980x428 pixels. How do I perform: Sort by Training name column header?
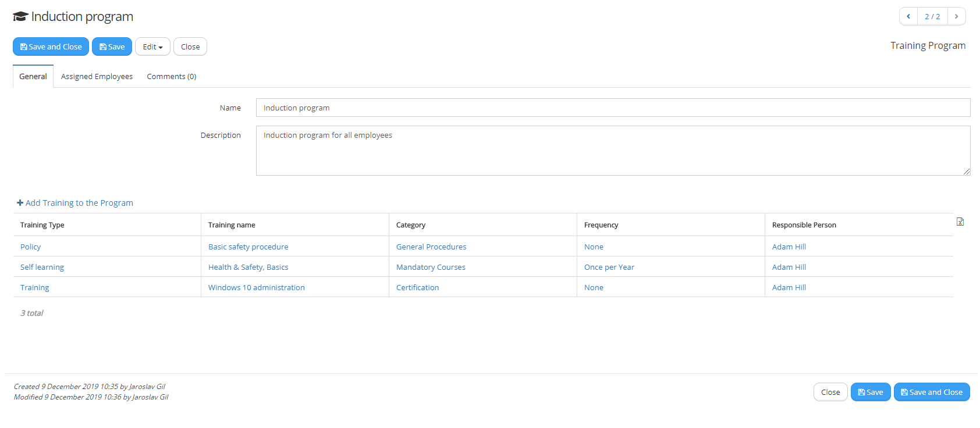[x=232, y=225]
